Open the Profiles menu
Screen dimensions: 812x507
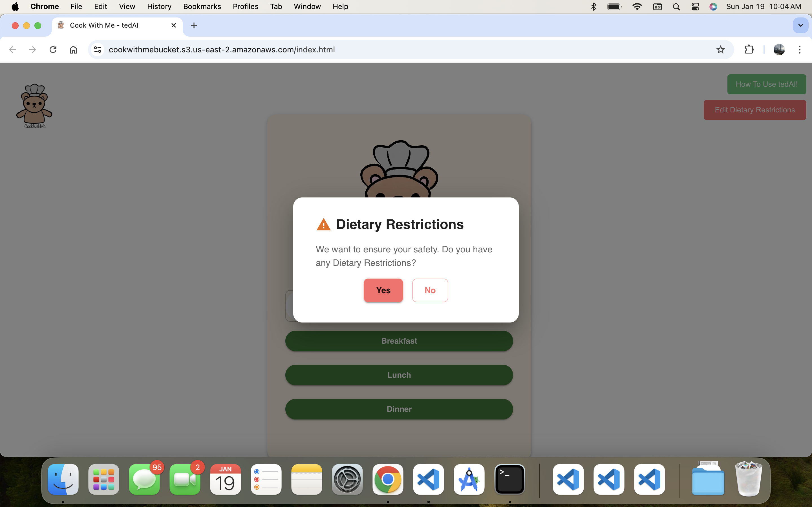(245, 6)
